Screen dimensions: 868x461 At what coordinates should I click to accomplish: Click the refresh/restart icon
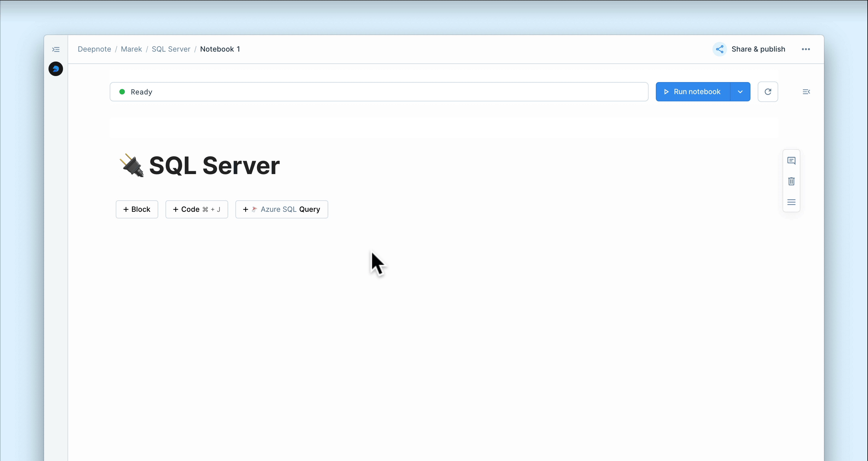[x=768, y=91]
